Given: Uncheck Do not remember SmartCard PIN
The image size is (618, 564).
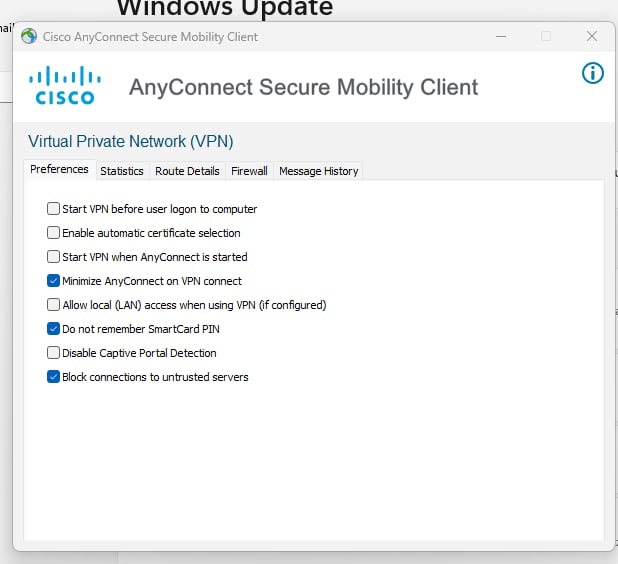Looking at the screenshot, I should 53,329.
